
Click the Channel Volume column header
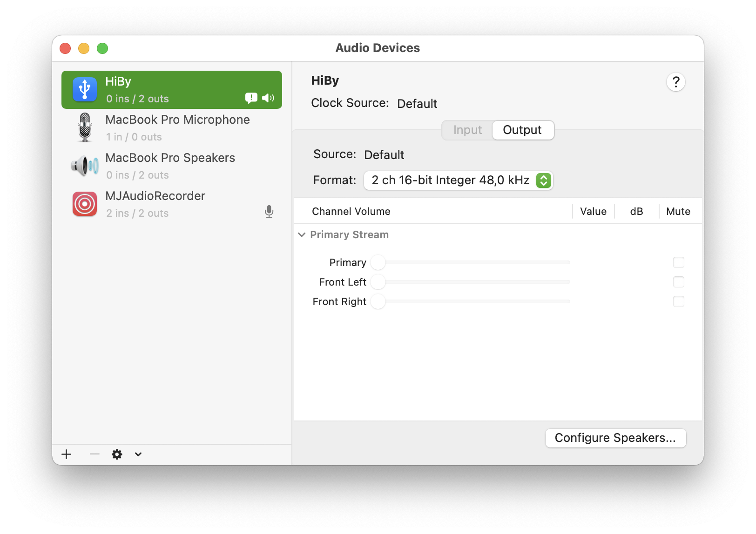[x=351, y=212]
